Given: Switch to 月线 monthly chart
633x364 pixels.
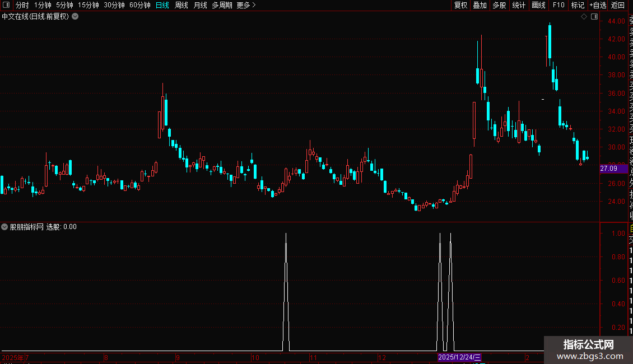Looking at the screenshot, I should pos(200,5).
